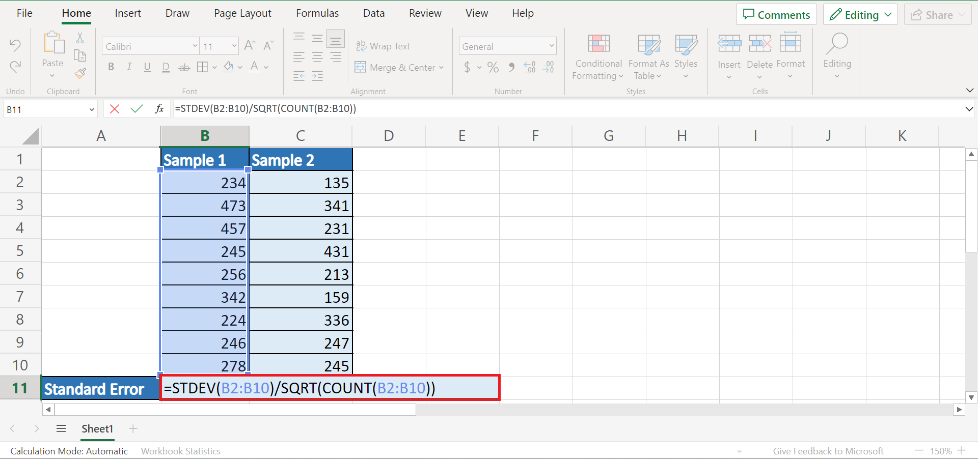Image resolution: width=980 pixels, height=461 pixels.
Task: Click the Format Painter icon
Action: point(80,74)
